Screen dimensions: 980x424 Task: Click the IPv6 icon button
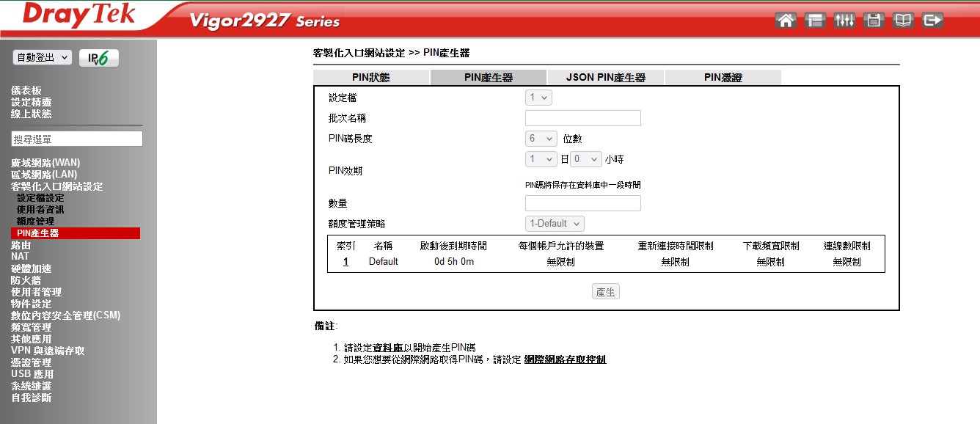click(x=98, y=59)
